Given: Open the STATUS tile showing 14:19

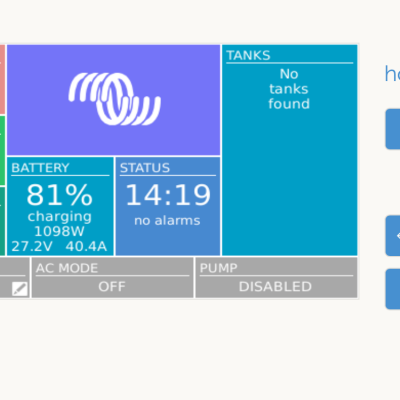Looking at the screenshot, I should 168,206.
